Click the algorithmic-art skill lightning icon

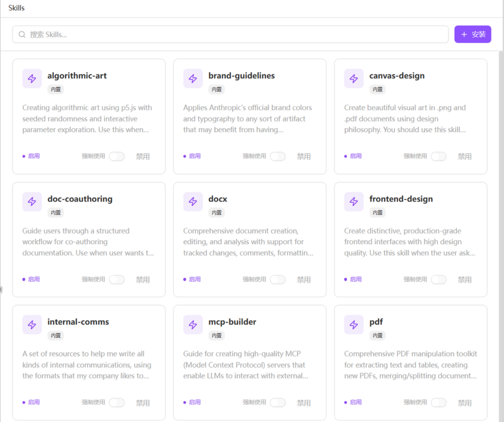coord(32,79)
